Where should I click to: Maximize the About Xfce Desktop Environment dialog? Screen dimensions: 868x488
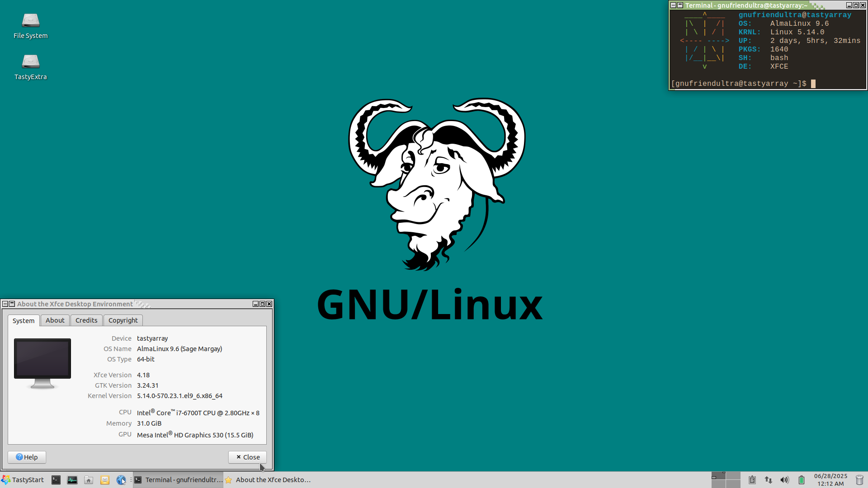point(262,304)
